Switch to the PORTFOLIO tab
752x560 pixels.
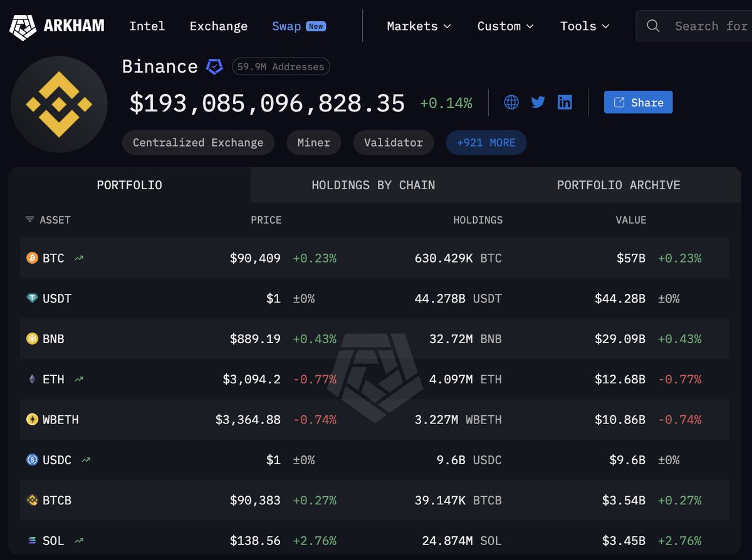tap(129, 185)
